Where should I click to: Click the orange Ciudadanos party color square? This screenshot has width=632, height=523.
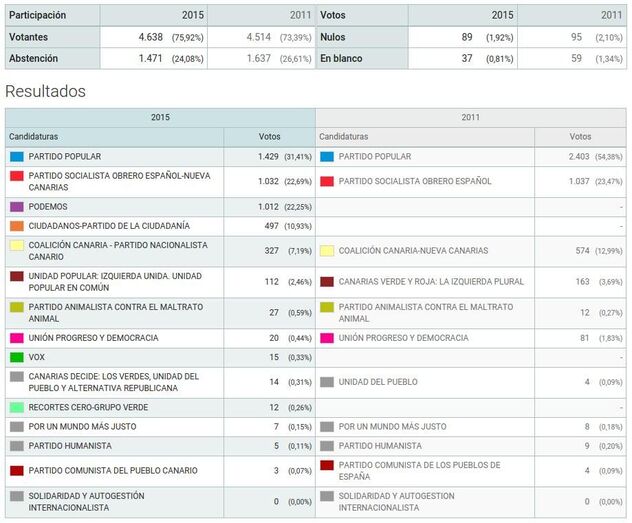pos(16,226)
